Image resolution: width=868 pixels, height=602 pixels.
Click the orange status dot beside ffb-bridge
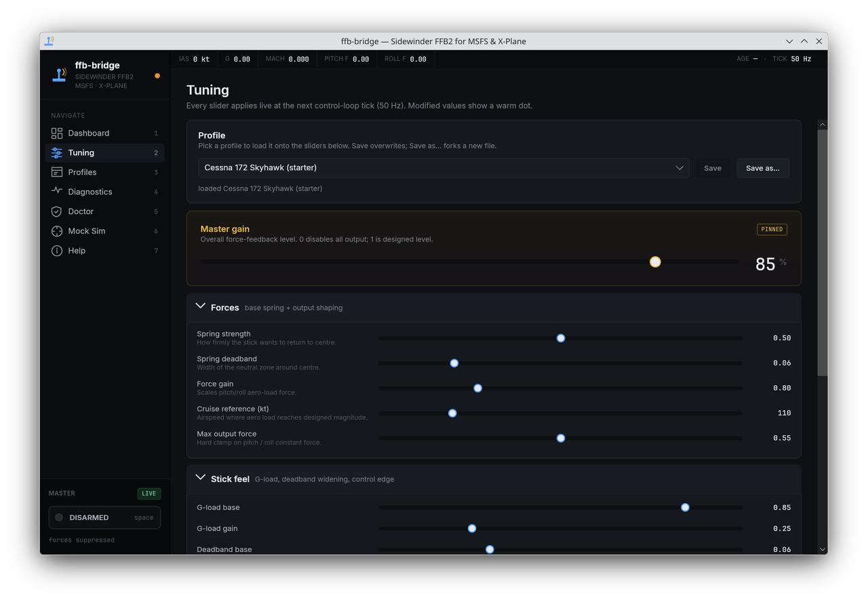[x=157, y=76]
